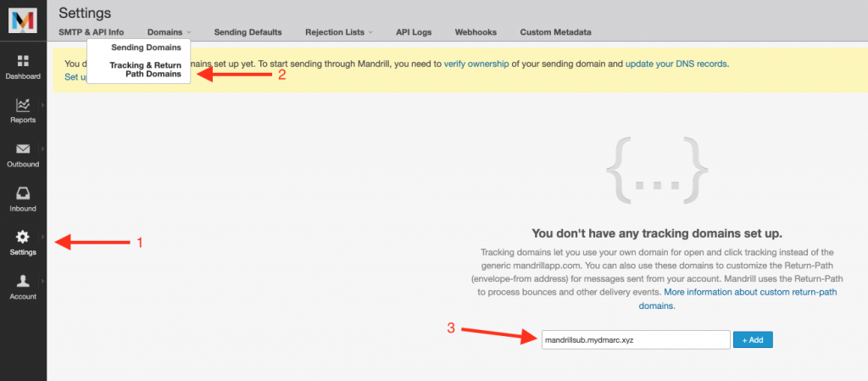
Task: Open the Webhooks tab
Action: click(476, 32)
